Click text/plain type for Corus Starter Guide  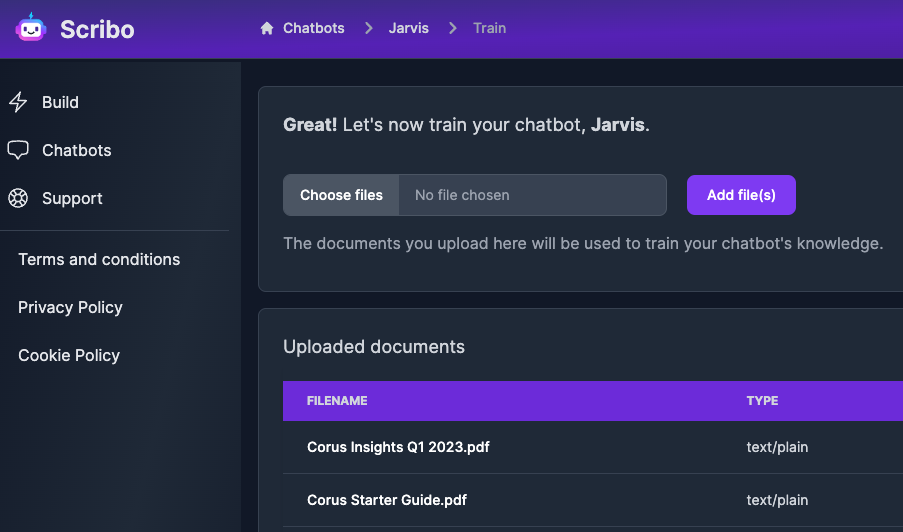coord(777,500)
